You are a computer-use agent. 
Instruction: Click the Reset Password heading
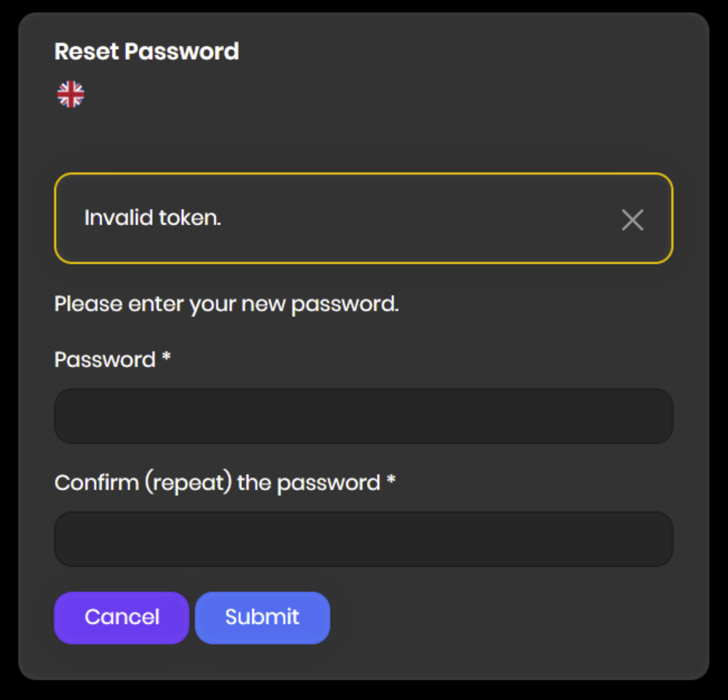(x=146, y=51)
